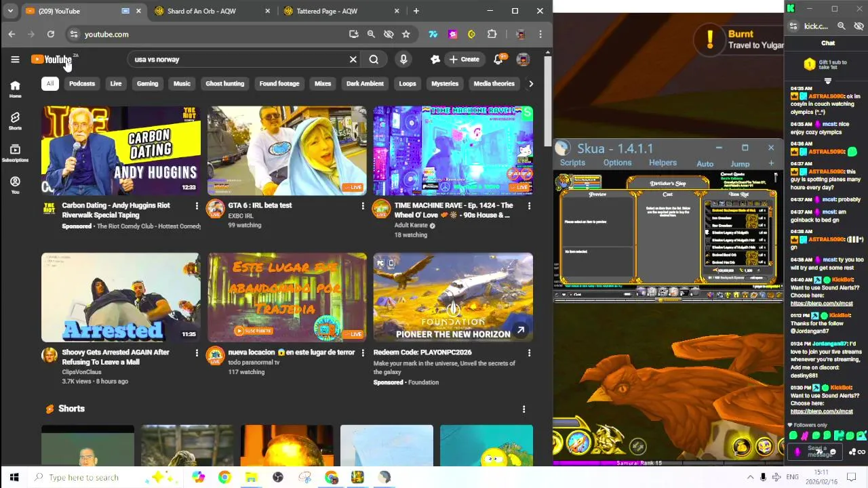
Task: Open the Skua Scripts menu
Action: point(572,163)
